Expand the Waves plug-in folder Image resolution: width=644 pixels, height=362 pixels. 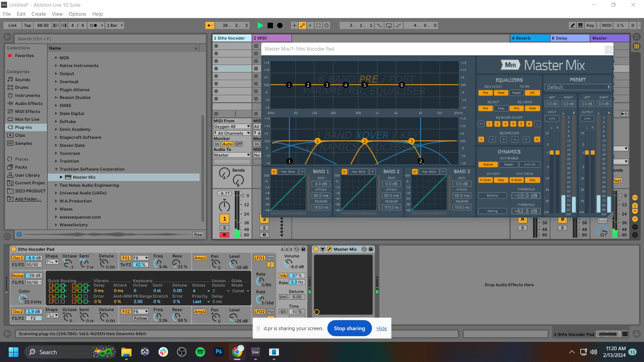56,209
